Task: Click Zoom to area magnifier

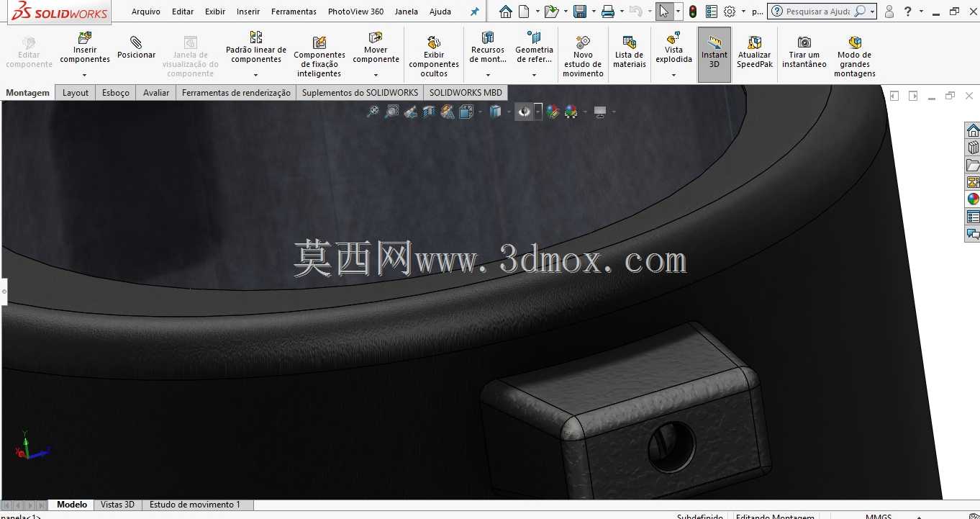Action: 391,112
